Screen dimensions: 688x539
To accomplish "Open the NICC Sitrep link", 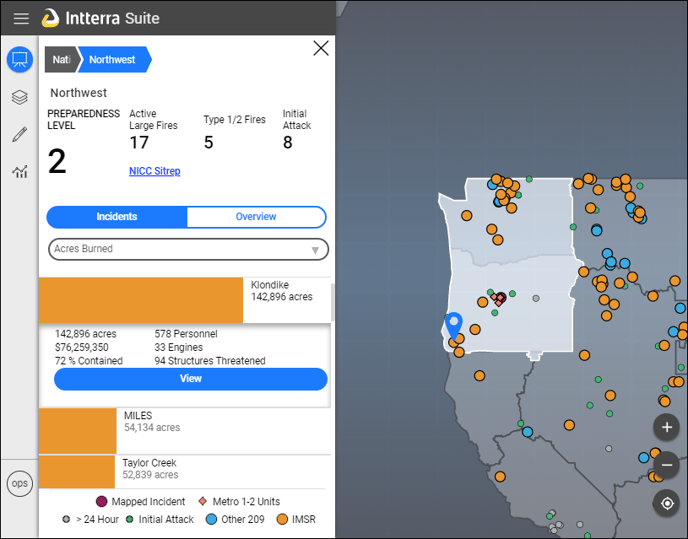I will (x=154, y=171).
